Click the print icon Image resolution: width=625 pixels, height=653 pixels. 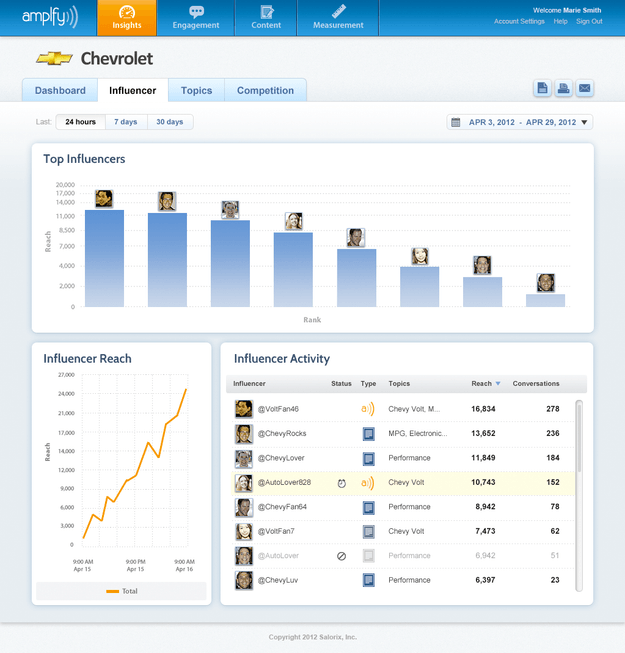click(563, 88)
